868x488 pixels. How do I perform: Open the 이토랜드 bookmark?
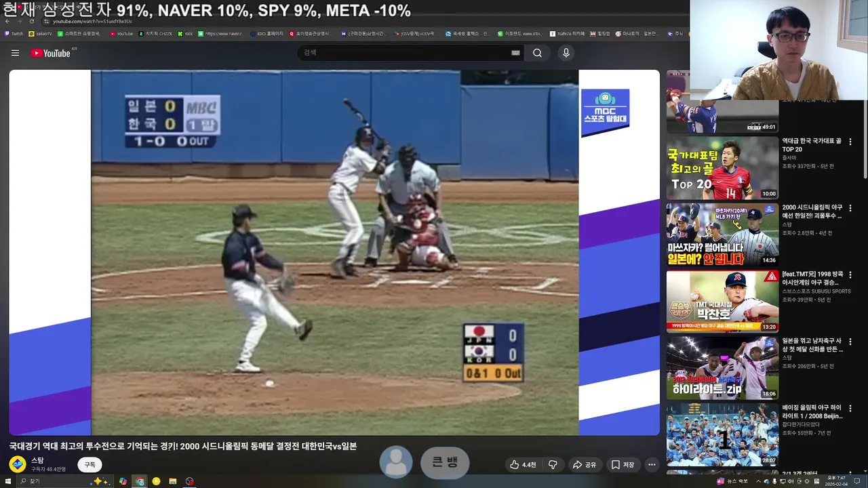click(519, 33)
